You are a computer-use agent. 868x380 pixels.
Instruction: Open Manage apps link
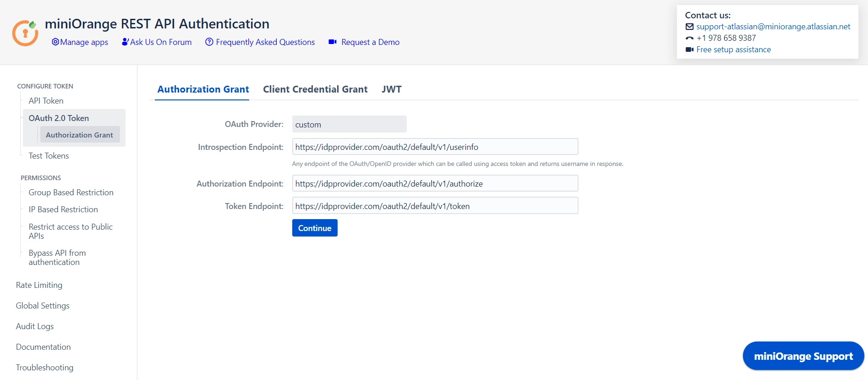(x=84, y=42)
